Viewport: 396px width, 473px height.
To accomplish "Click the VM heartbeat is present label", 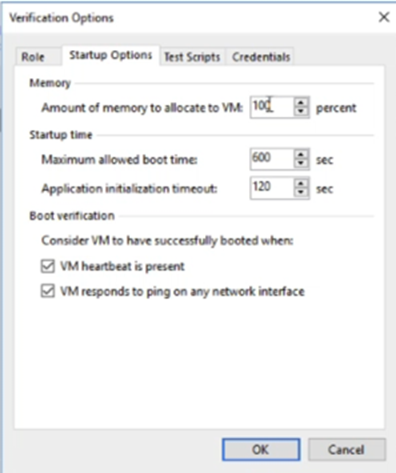I will (x=122, y=266).
